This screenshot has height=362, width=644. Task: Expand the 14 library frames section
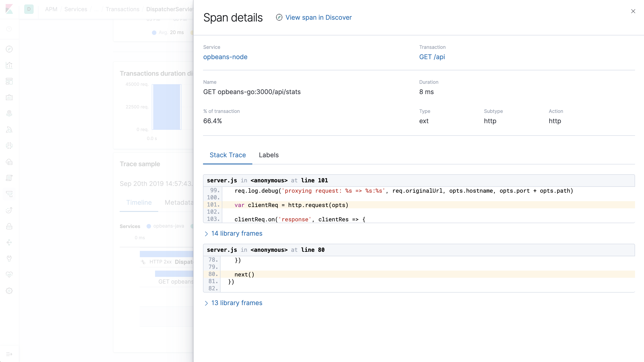(x=233, y=233)
